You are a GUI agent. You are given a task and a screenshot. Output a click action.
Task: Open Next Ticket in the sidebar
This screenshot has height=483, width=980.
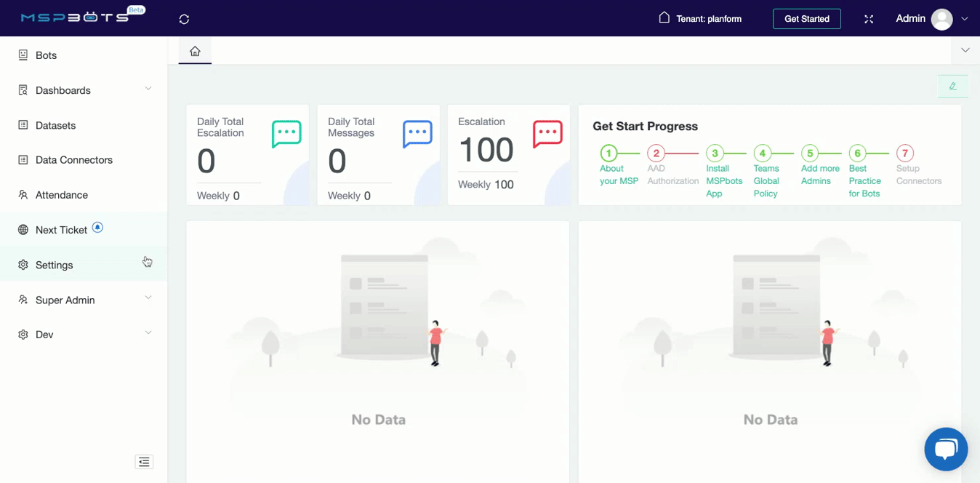coord(84,230)
